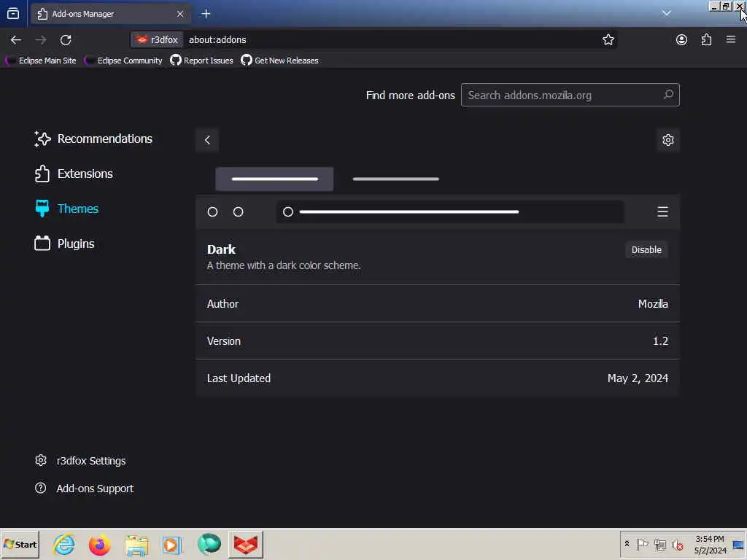
Task: Bookmark this page with the star
Action: tap(608, 40)
